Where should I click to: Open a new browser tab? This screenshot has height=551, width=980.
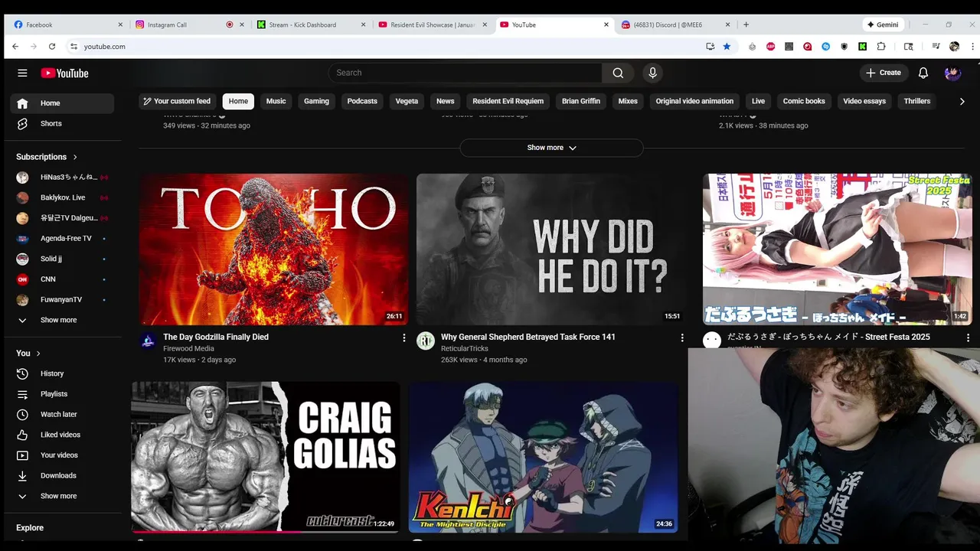click(746, 24)
